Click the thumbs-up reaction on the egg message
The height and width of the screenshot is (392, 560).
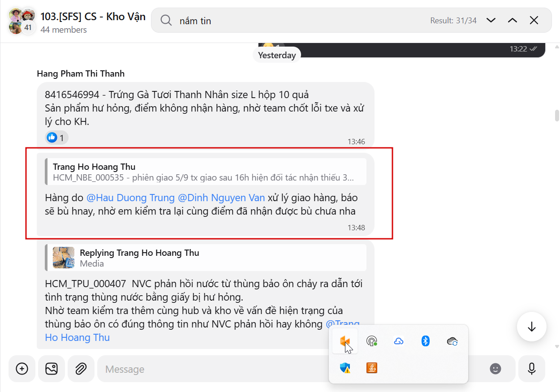click(x=57, y=138)
